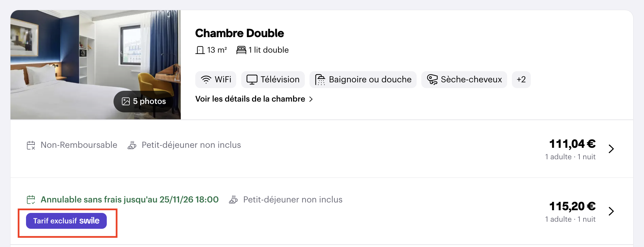Click the breakfast icon in the cancellable row
This screenshot has height=247, width=644.
(233, 200)
